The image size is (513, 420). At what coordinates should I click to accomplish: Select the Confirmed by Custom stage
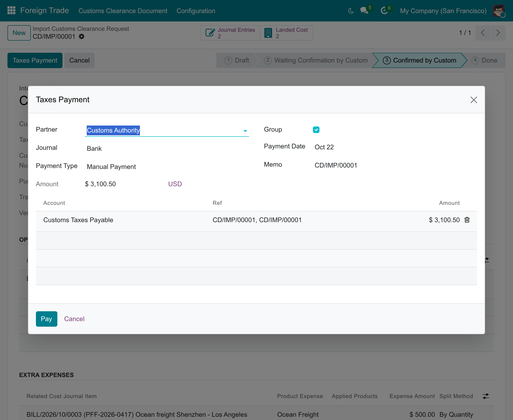tap(419, 60)
